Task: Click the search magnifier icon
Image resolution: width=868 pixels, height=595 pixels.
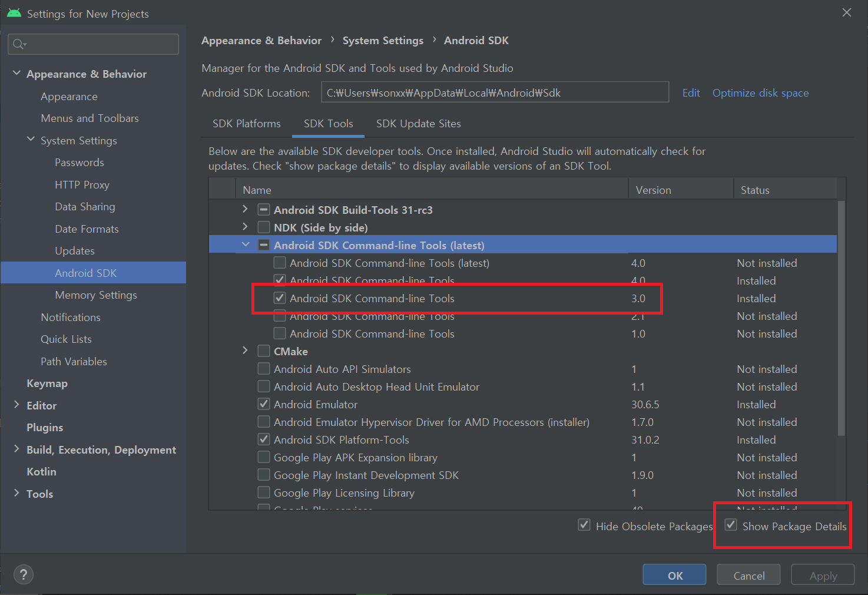Action: tap(19, 44)
